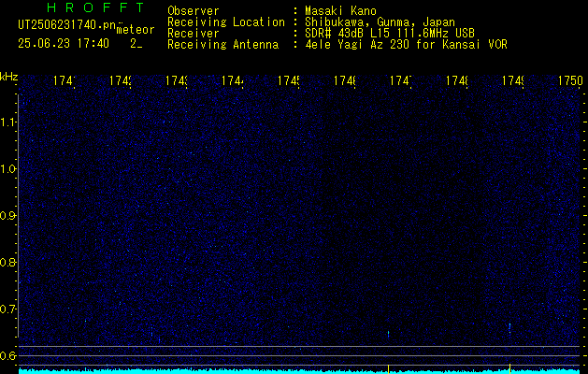
Task: Click the meteor echo blip at 17:49
Action: click(x=509, y=327)
